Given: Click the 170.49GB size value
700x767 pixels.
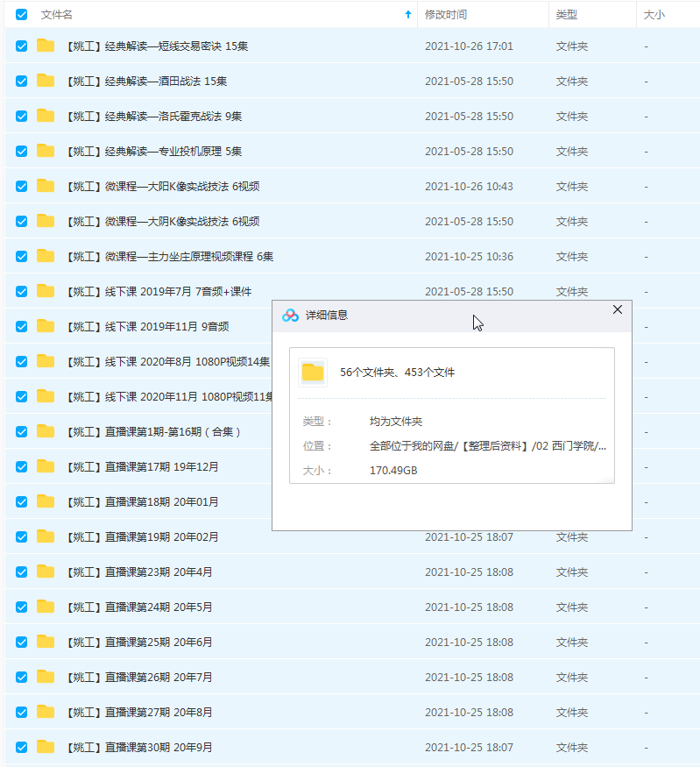Looking at the screenshot, I should tap(393, 471).
